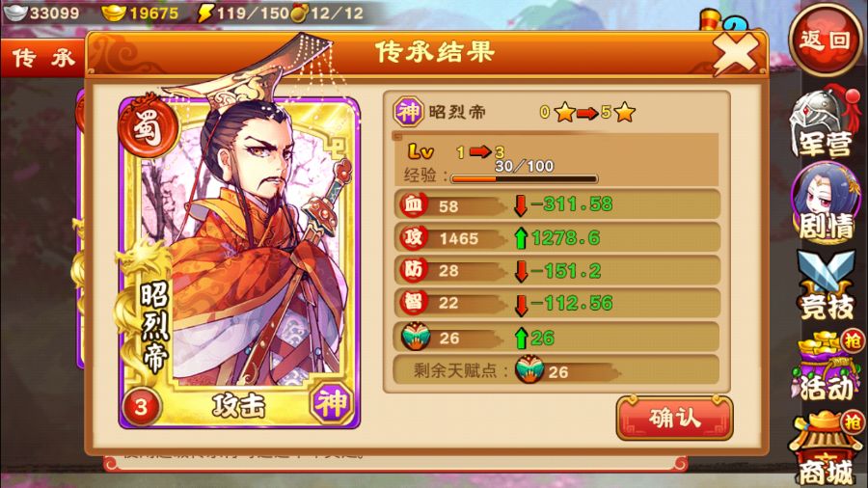Click the 确认 confirm button
Image resolution: width=868 pixels, height=488 pixels.
674,419
